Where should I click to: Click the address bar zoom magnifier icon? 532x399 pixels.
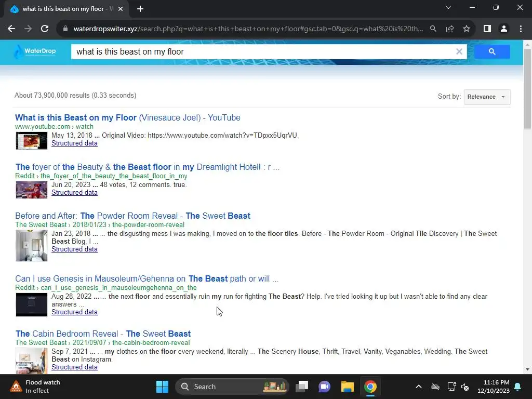pos(433,29)
